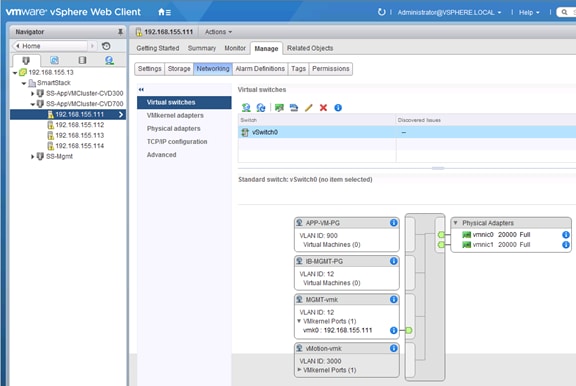Click the blue info icon in switch toolbar

tap(338, 108)
